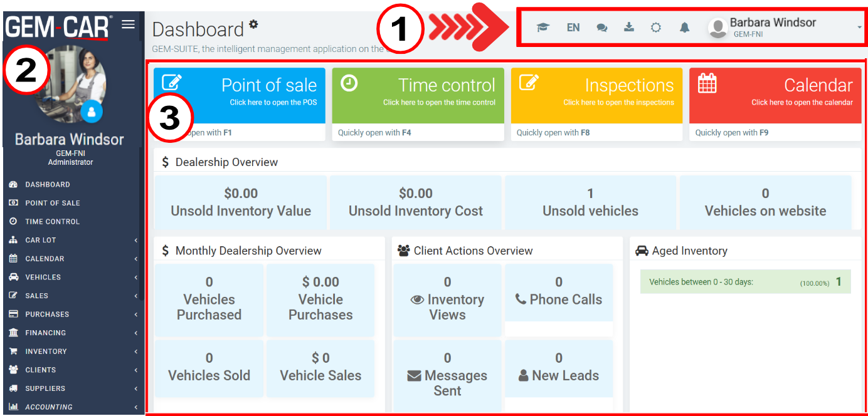Toggle the hamburger sidebar menu
Image resolution: width=868 pixels, height=416 pixels.
point(128,24)
